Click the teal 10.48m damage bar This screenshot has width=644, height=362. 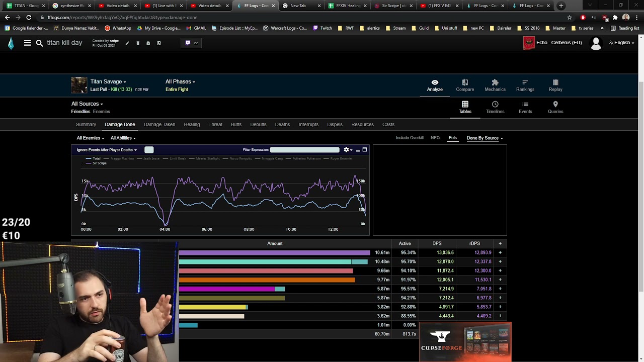pos(273,261)
